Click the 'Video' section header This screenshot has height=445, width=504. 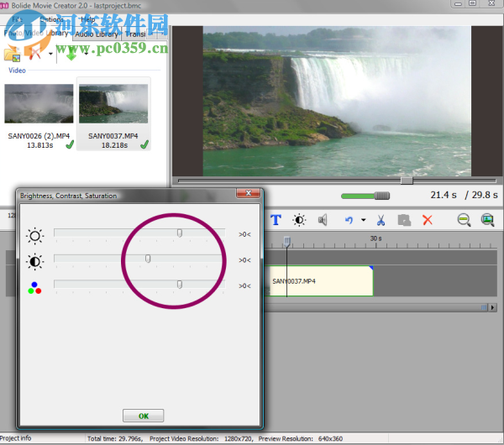(x=17, y=71)
